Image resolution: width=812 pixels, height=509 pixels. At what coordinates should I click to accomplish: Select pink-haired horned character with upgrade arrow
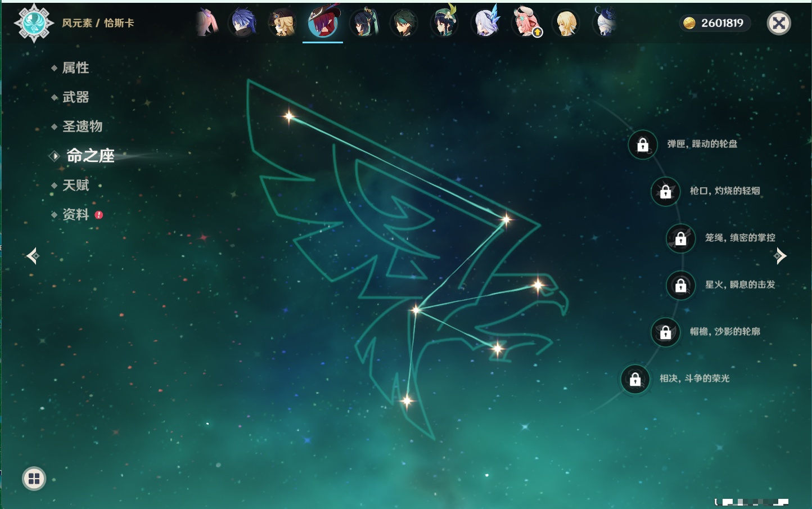[526, 23]
